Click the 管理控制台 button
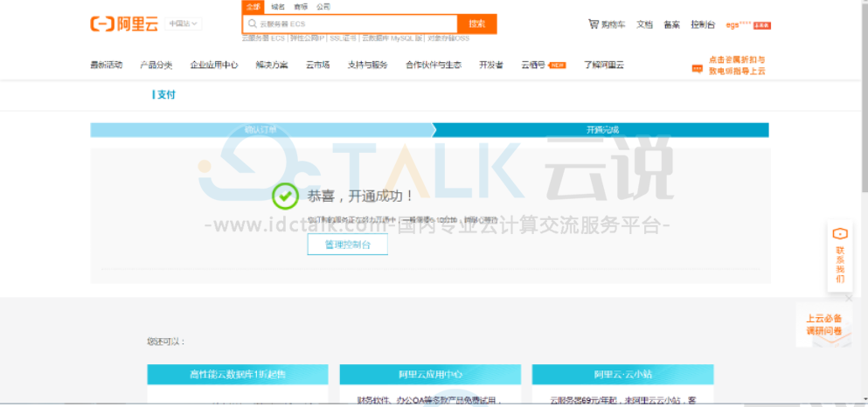The height and width of the screenshot is (407, 868). click(x=348, y=245)
